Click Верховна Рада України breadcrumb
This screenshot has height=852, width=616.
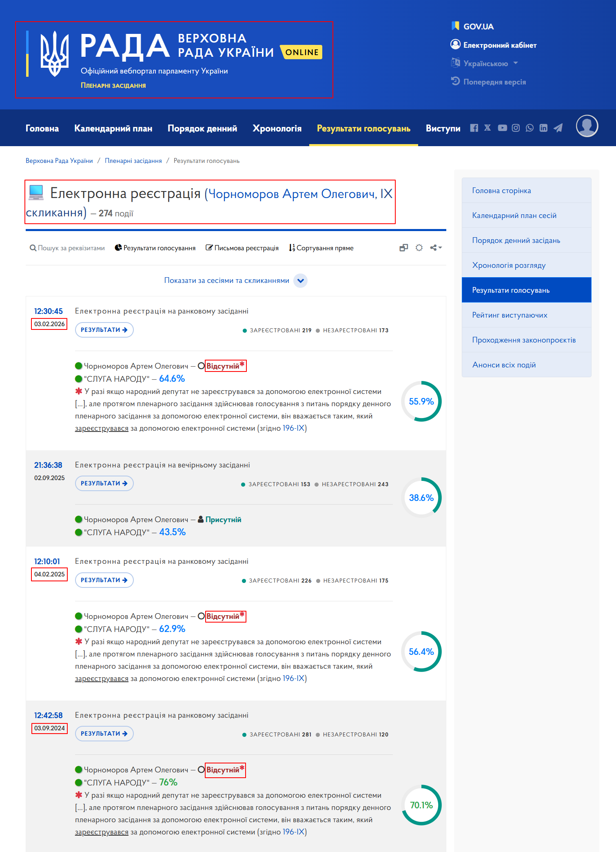pos(59,161)
